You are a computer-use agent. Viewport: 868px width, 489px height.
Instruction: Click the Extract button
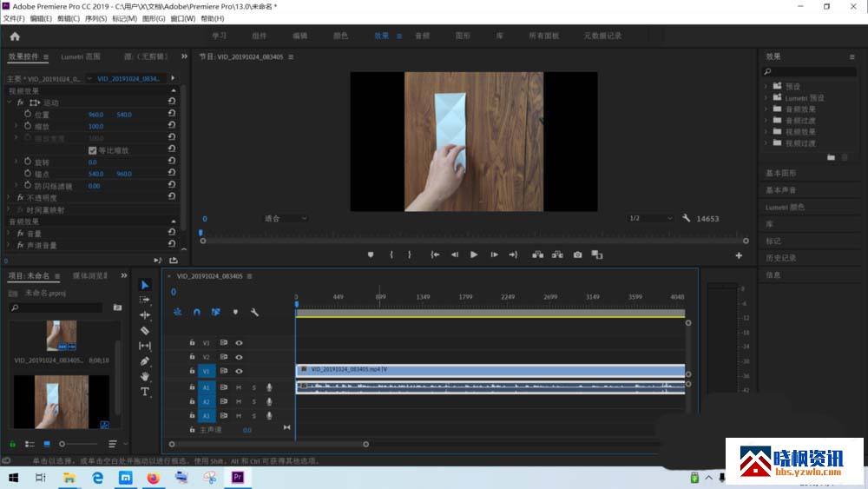click(x=557, y=254)
